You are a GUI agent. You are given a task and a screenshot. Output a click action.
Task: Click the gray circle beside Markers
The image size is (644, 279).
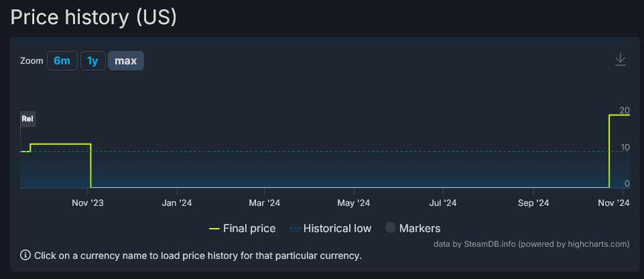(390, 228)
